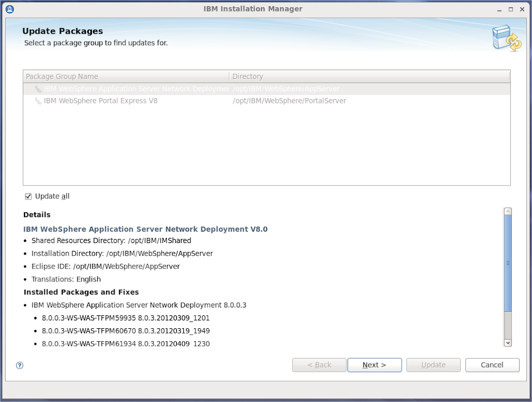The height and width of the screenshot is (402, 532).
Task: Select IBM WebSphere Portal Express V8 row
Action: coord(101,101)
